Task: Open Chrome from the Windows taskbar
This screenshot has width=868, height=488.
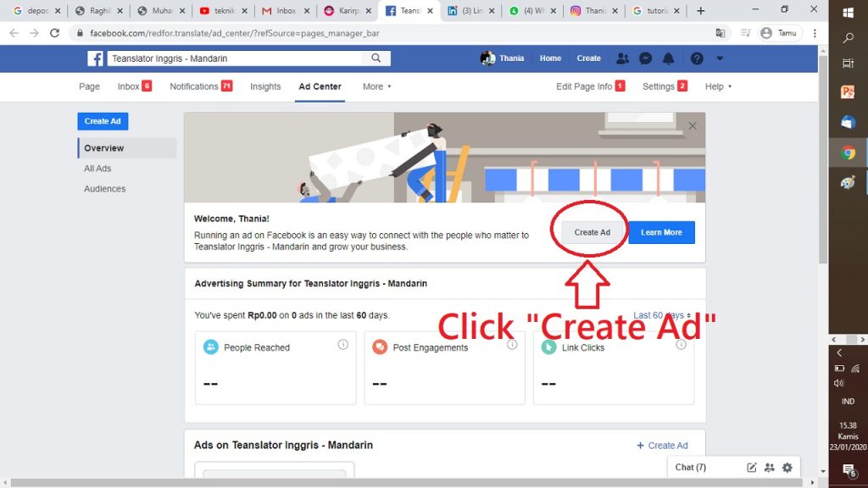Action: click(x=849, y=153)
